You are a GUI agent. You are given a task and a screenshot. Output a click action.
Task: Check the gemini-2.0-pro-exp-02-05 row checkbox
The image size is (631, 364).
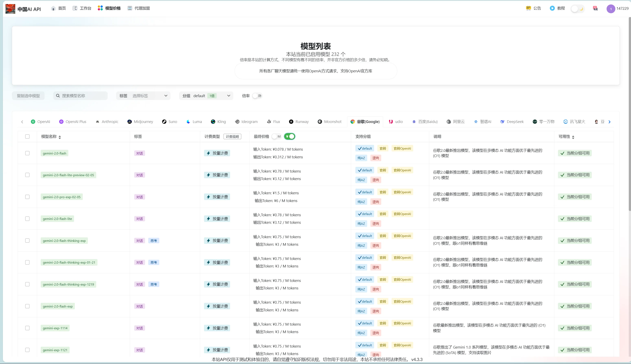(27, 197)
